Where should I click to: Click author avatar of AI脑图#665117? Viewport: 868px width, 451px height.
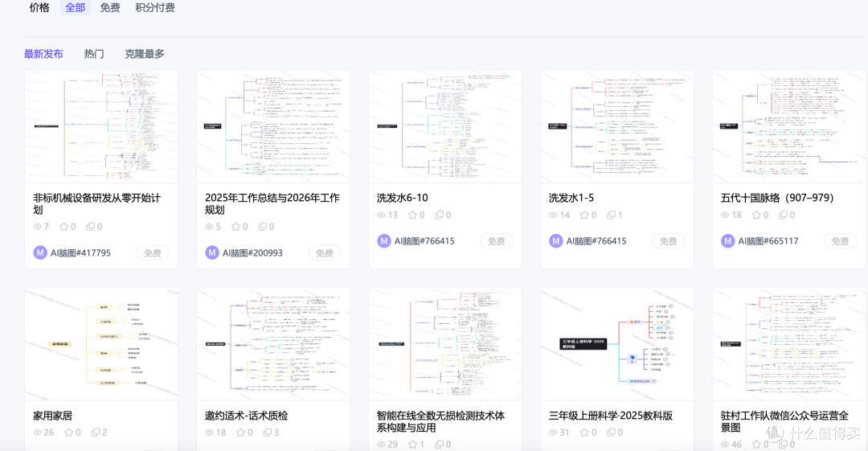click(727, 241)
